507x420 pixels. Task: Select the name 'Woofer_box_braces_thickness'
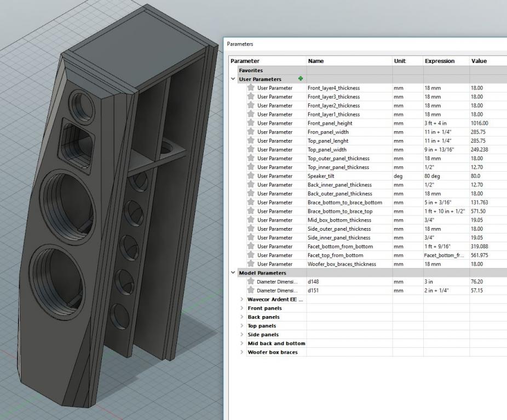(342, 264)
